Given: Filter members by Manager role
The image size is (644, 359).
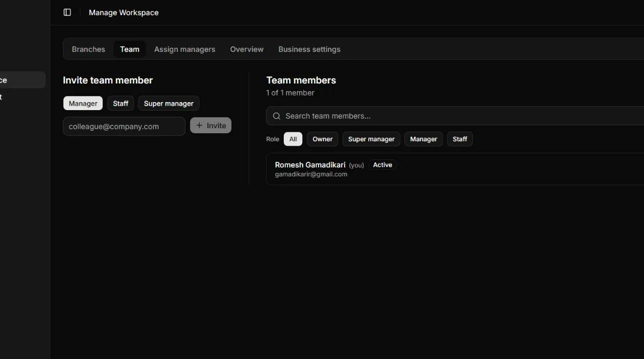Looking at the screenshot, I should pyautogui.click(x=424, y=139).
